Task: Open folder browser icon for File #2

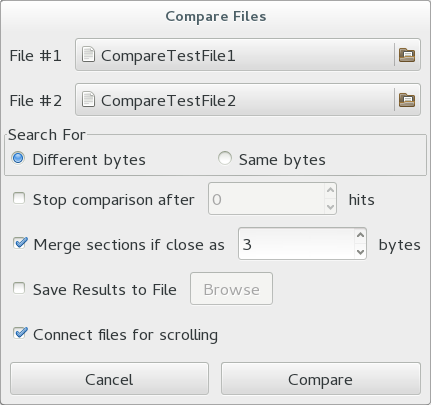Action: 407,100
